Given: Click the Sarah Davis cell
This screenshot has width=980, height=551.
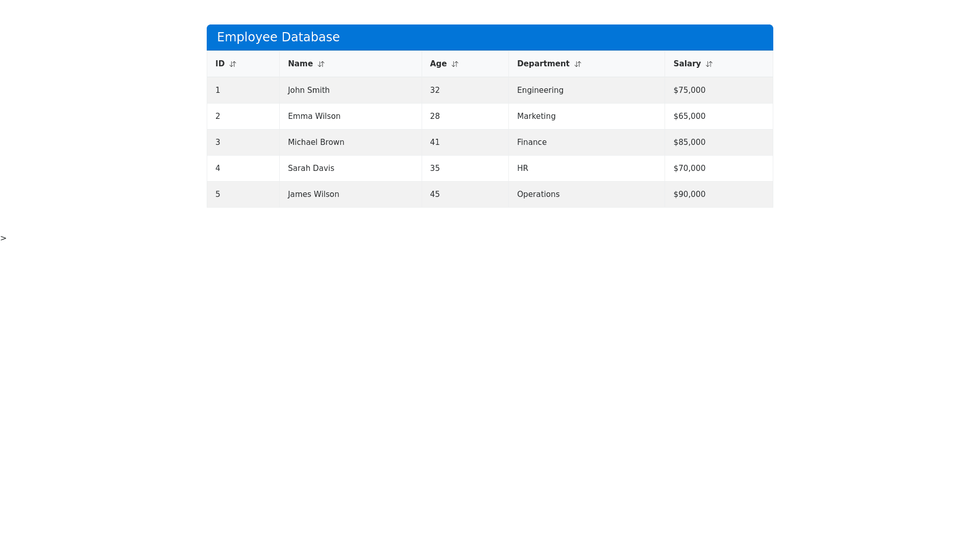Looking at the screenshot, I should point(311,168).
